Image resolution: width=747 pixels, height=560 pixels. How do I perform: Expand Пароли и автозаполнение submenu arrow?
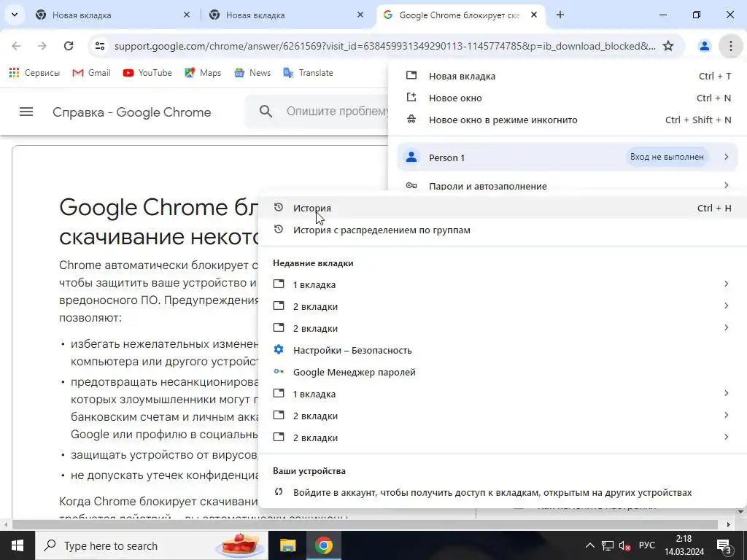click(x=726, y=185)
